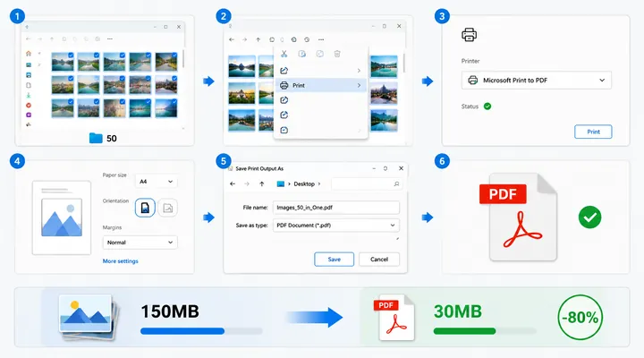
Task: Open the Gallery picture icon in step 1 sidebar
Action: point(29,64)
